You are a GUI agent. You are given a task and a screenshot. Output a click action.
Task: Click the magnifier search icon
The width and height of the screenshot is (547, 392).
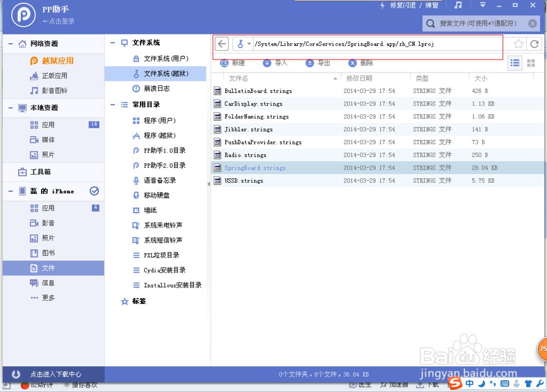pyautogui.click(x=430, y=24)
